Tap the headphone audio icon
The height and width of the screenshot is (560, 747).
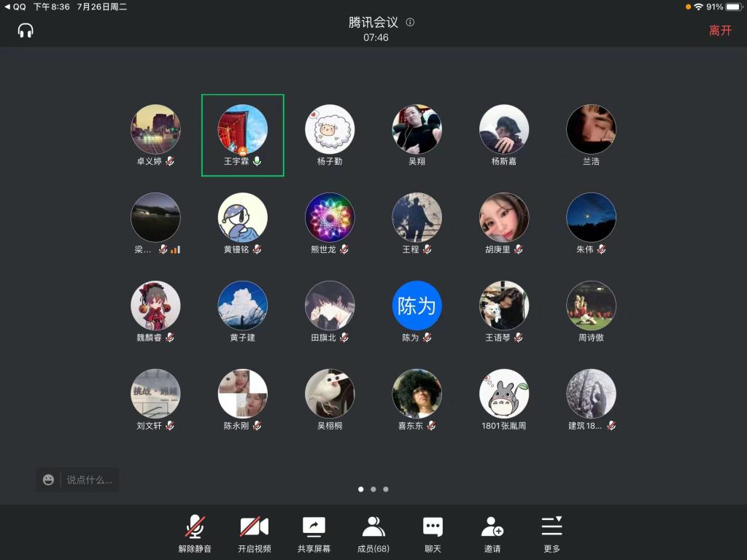tap(26, 31)
